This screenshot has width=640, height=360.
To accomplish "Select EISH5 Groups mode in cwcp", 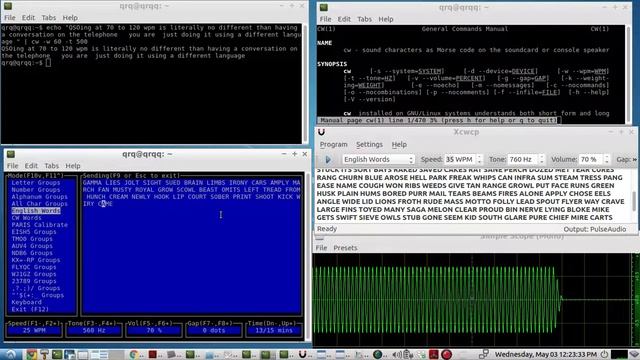I will pos(33,231).
